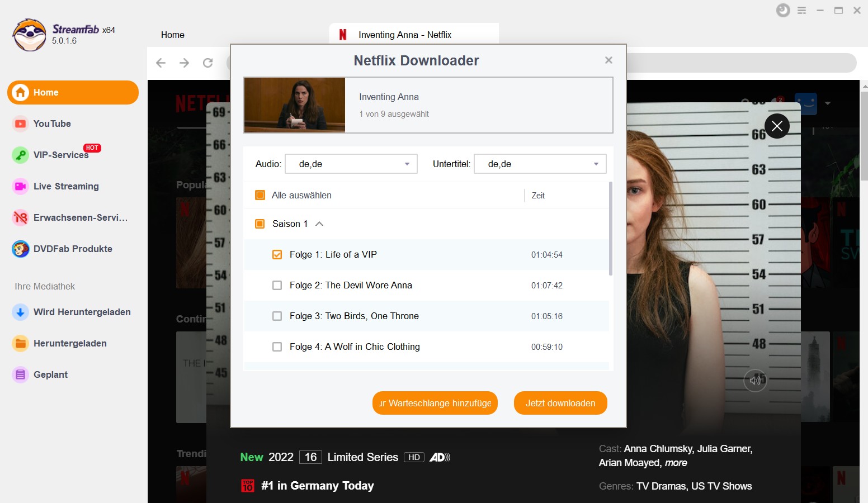Go back in the browser
868x503 pixels.
pos(161,63)
